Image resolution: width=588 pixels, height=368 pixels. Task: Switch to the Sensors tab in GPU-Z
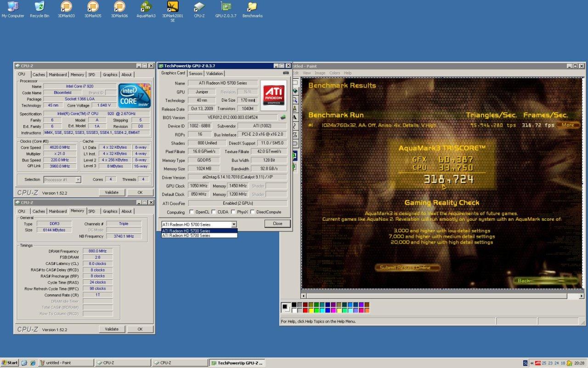(x=196, y=73)
